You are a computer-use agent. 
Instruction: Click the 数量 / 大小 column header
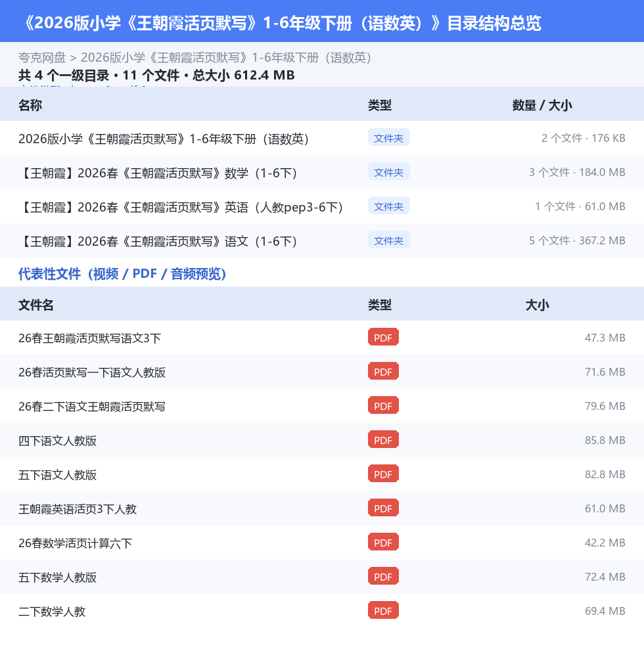(x=542, y=105)
